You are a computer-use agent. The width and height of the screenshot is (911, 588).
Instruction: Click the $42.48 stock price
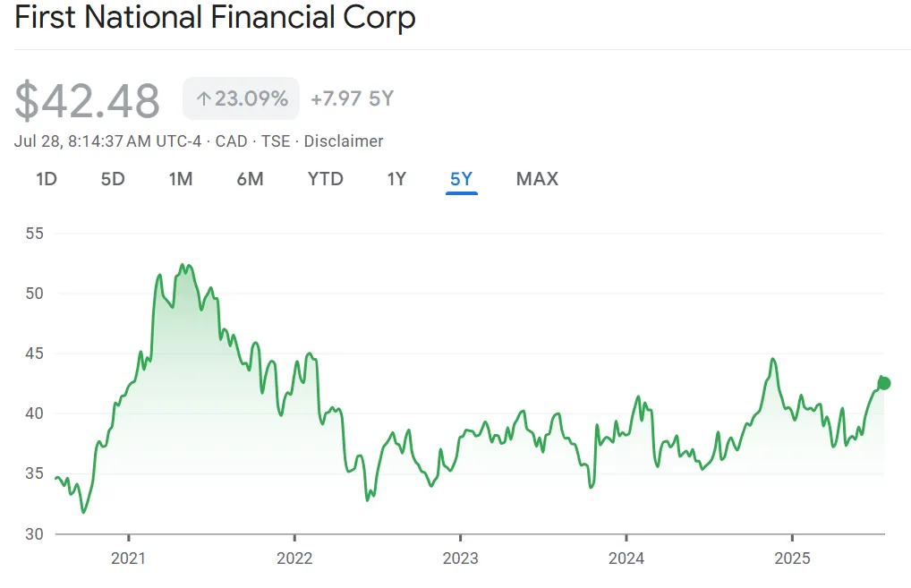click(x=88, y=100)
